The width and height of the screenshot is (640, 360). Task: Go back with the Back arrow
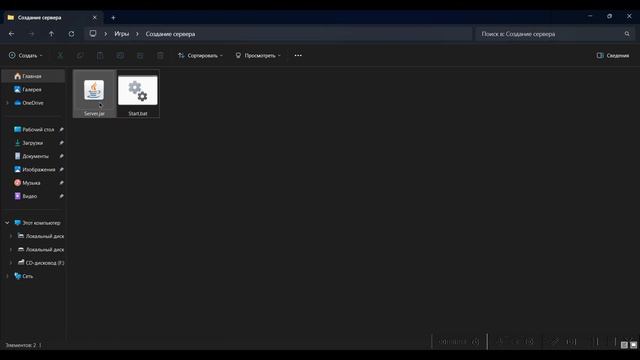click(x=11, y=34)
